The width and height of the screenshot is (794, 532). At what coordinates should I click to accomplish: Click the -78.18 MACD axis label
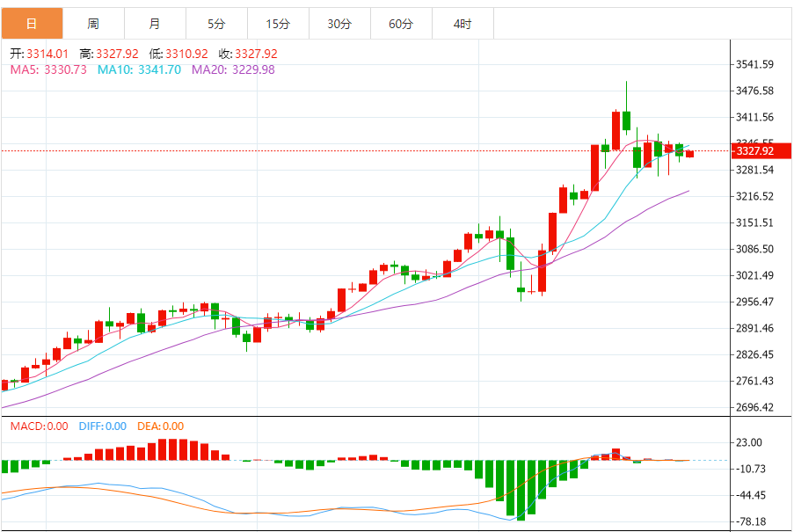pyautogui.click(x=750, y=521)
